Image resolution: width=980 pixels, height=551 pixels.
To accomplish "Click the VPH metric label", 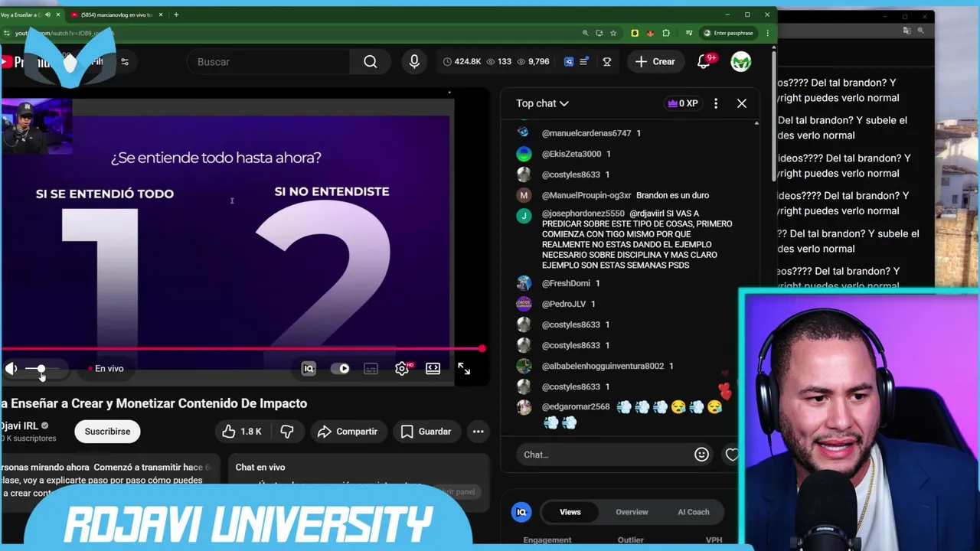I will pyautogui.click(x=714, y=540).
